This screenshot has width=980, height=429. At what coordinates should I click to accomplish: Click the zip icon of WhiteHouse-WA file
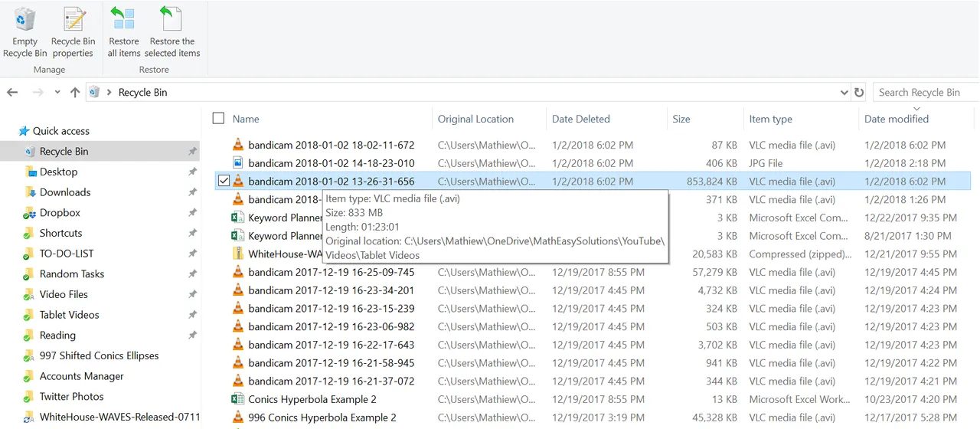tap(237, 254)
